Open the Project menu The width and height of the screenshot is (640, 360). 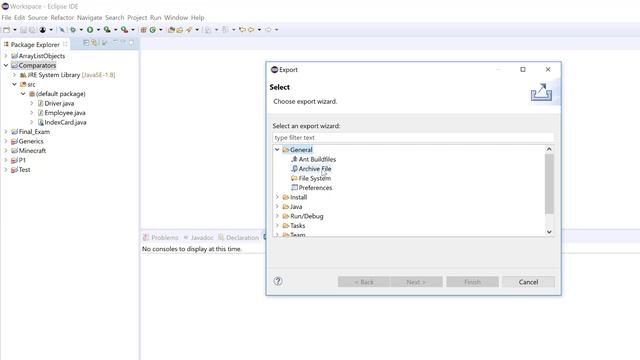click(137, 18)
